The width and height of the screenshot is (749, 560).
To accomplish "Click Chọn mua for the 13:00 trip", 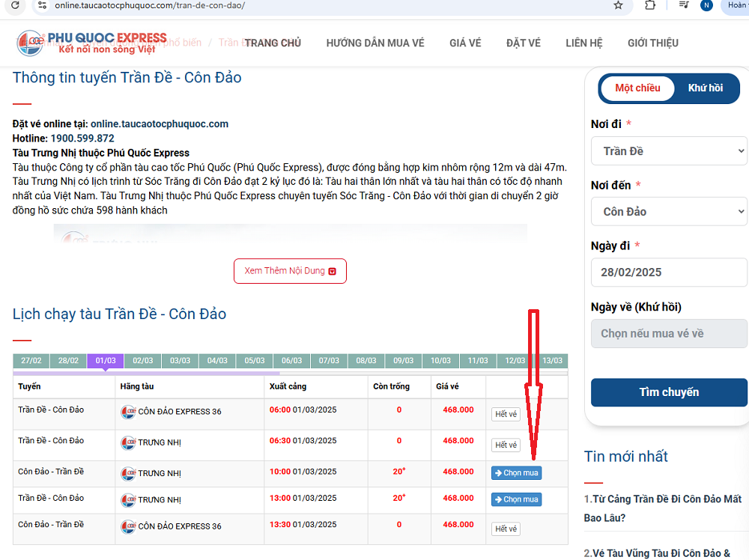I will 516,499.
